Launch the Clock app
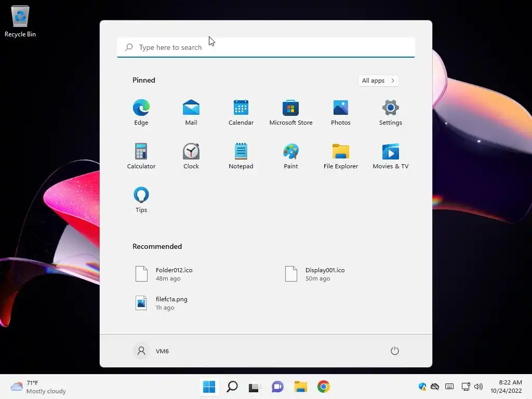The width and height of the screenshot is (532, 399). (x=191, y=156)
